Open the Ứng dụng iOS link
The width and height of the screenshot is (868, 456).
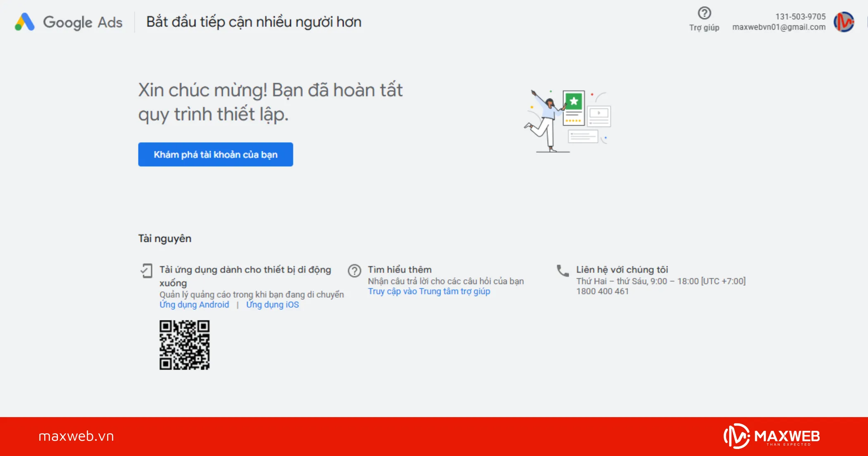[x=272, y=305]
